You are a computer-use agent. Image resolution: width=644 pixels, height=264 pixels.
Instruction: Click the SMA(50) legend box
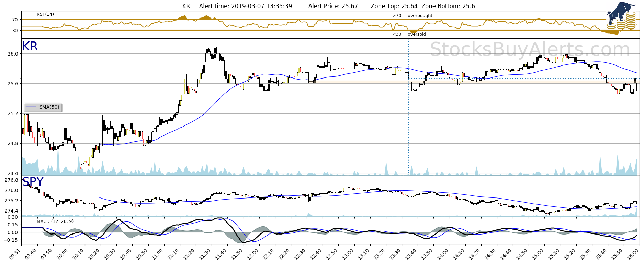[x=43, y=107]
